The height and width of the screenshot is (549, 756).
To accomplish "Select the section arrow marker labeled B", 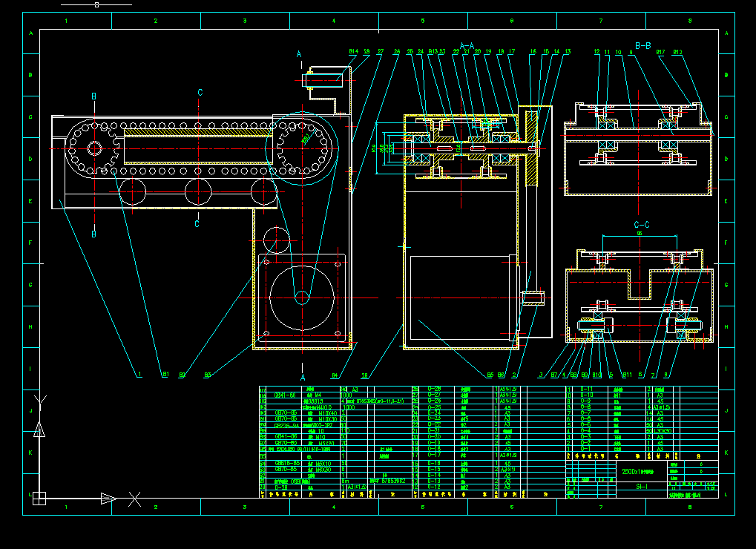I will 93,96.
